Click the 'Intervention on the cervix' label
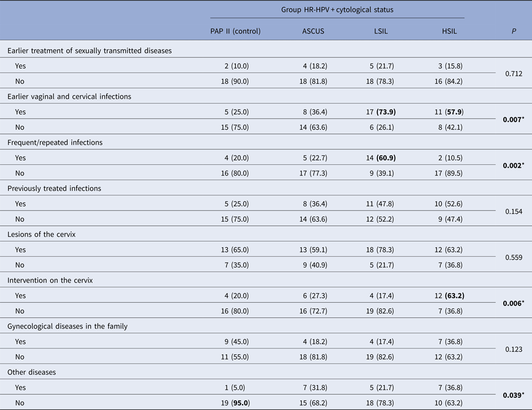Image resolution: width=532 pixels, height=410 pixels. [x=50, y=280]
